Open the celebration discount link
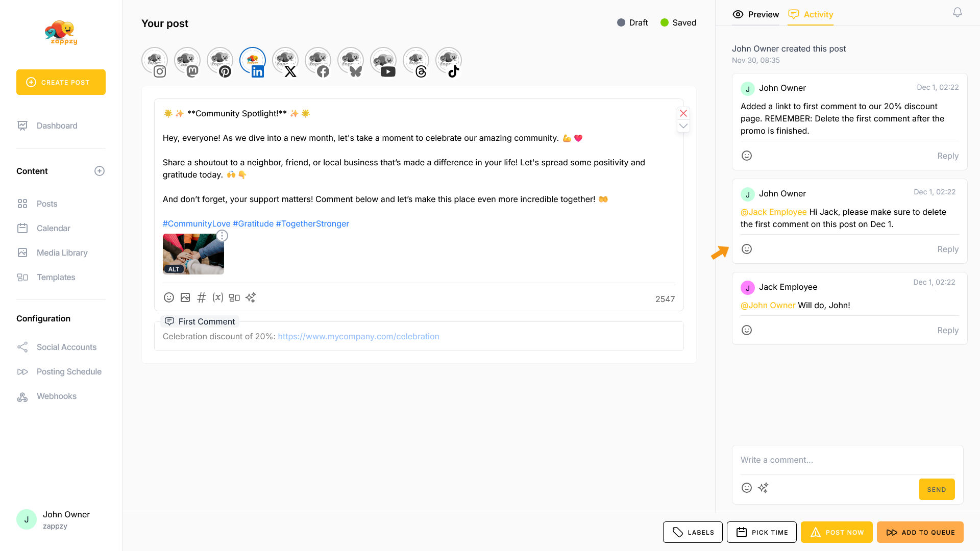Image resolution: width=980 pixels, height=551 pixels. coord(358,336)
